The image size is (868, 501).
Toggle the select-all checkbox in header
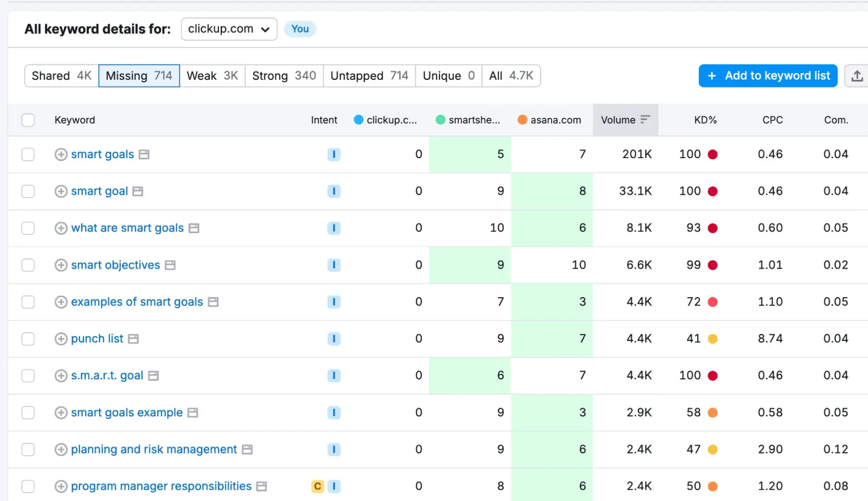coord(28,120)
